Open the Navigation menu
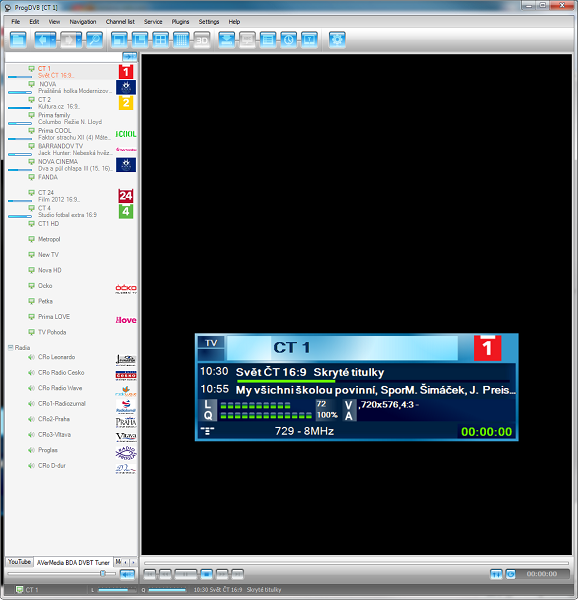 pyautogui.click(x=83, y=21)
